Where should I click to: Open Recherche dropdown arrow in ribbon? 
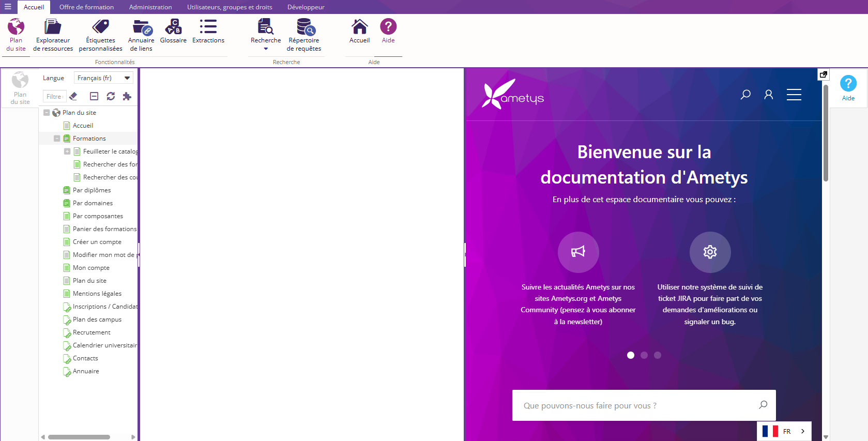pyautogui.click(x=266, y=49)
